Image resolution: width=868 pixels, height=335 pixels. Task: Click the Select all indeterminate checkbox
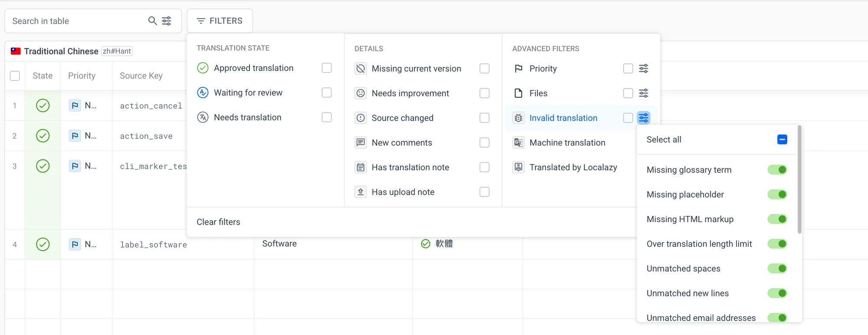[782, 139]
